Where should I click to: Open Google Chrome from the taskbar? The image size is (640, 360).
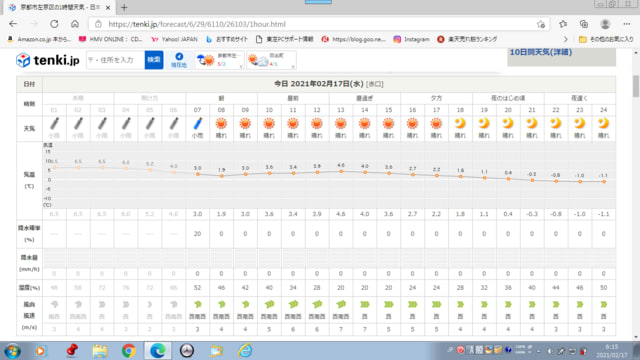(x=128, y=351)
